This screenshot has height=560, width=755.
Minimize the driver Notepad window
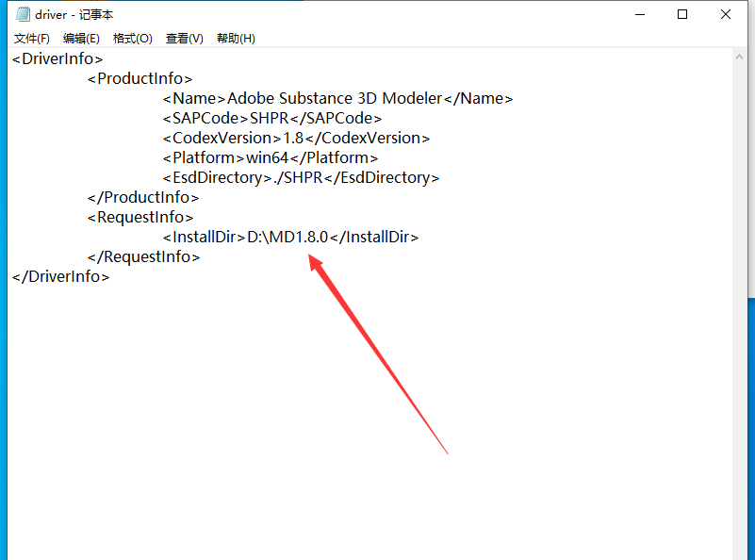(x=640, y=14)
